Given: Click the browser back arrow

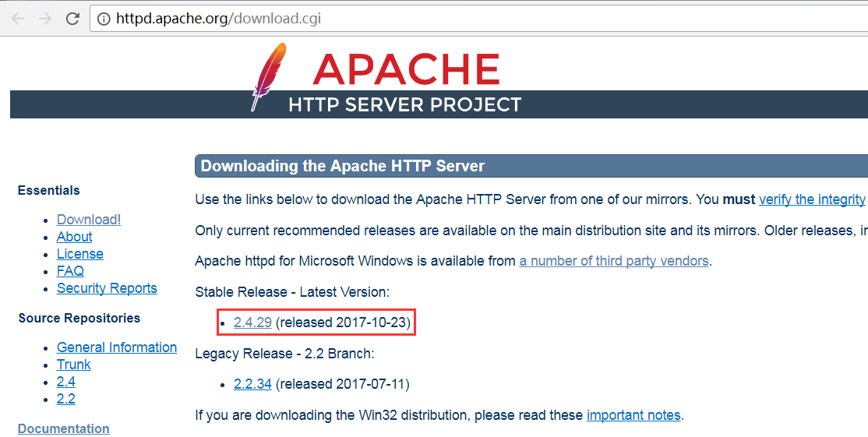Looking at the screenshot, I should point(18,19).
